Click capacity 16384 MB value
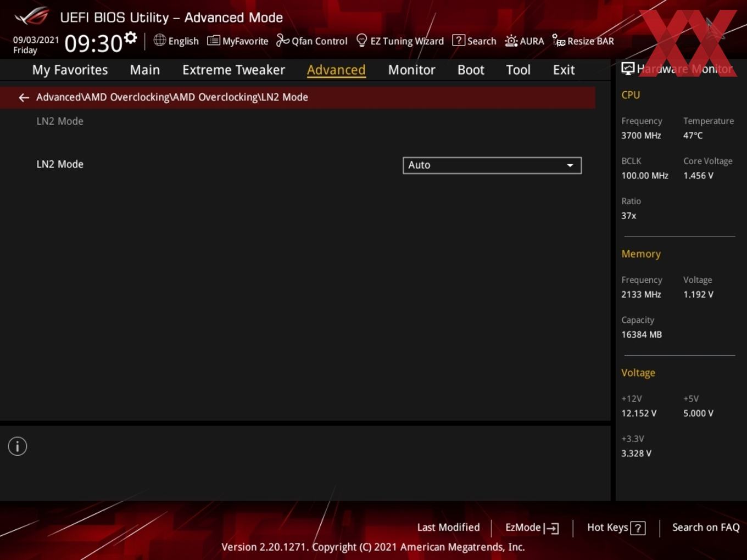The width and height of the screenshot is (747, 560). [x=642, y=334]
